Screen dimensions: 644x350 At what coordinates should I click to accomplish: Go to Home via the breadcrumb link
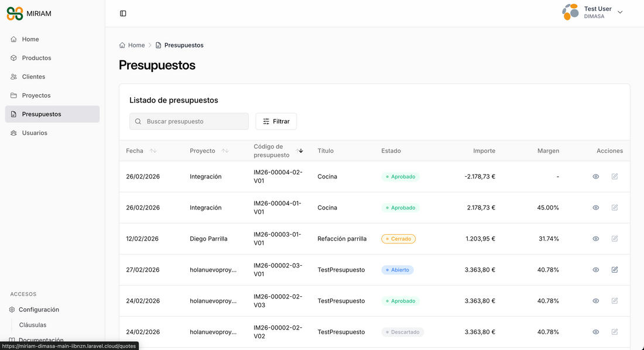[136, 44]
